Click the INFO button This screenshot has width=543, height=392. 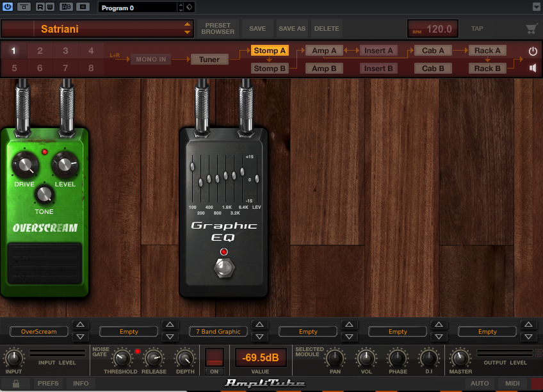81,383
